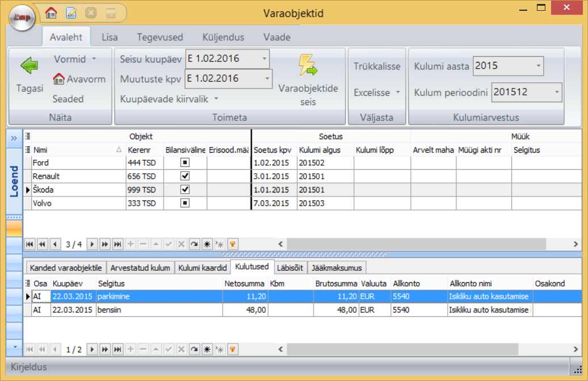The height and width of the screenshot is (381, 588).
Task: Uncheck the Bilansiväline checkbox for Renault
Action: coord(185,176)
